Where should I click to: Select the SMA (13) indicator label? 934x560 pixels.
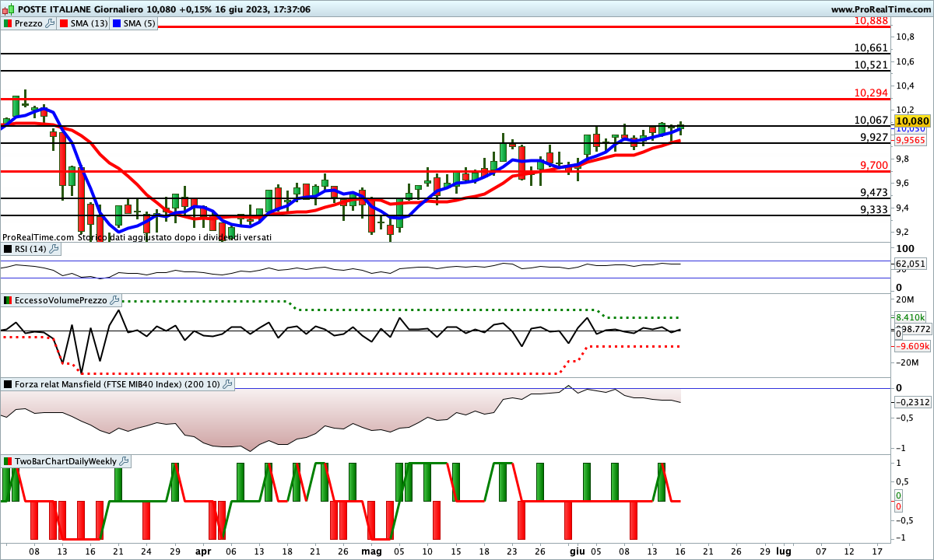(89, 23)
